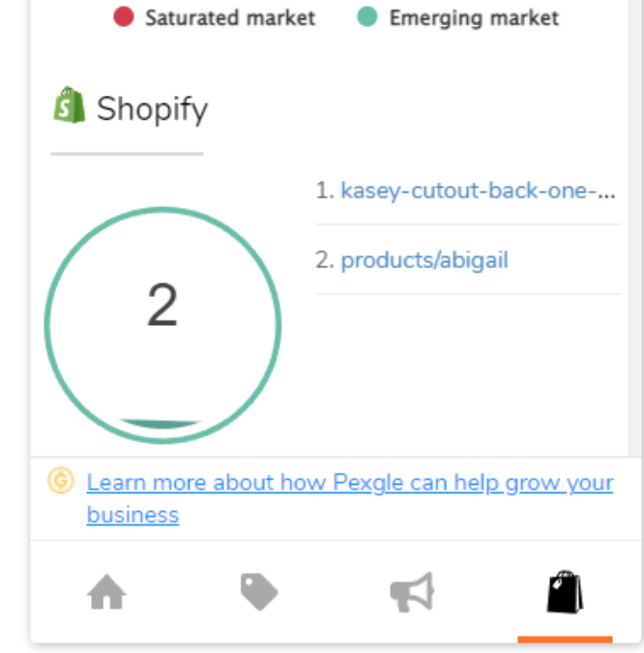The image size is (644, 653).
Task: Open the kasey-cutout-back-one link
Action: [x=478, y=191]
